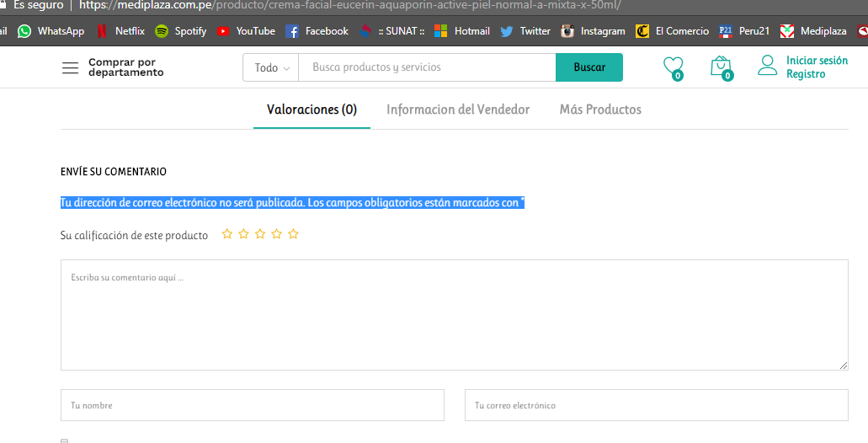Open the Mediplaza bookmark

point(813,31)
